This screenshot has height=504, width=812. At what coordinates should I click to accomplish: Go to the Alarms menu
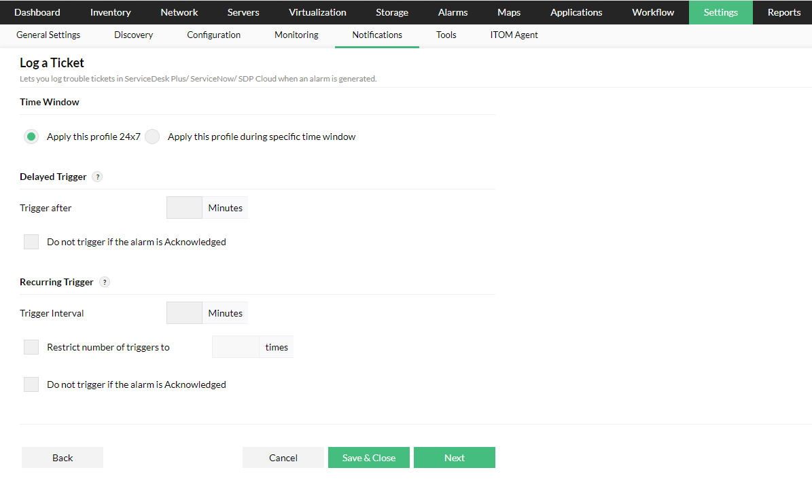(x=453, y=12)
